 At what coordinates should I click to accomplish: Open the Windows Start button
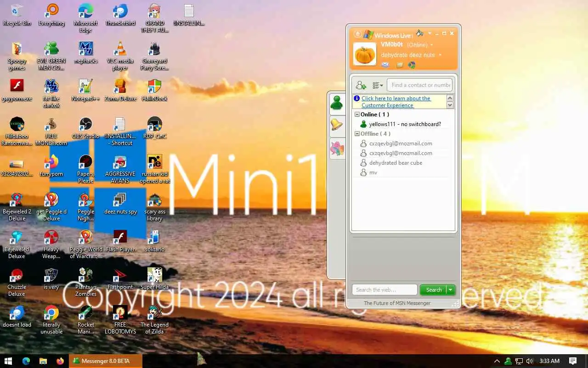[x=8, y=361]
